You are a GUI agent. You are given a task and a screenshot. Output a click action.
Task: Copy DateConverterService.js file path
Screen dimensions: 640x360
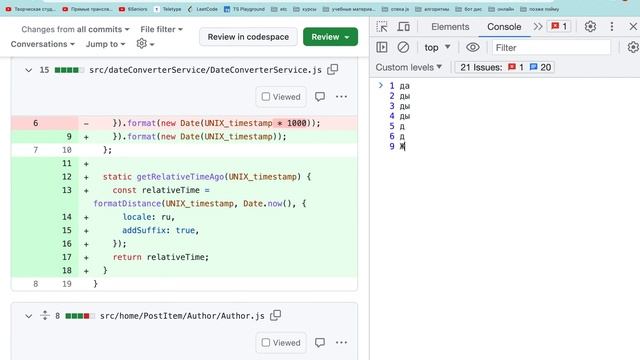tap(333, 69)
